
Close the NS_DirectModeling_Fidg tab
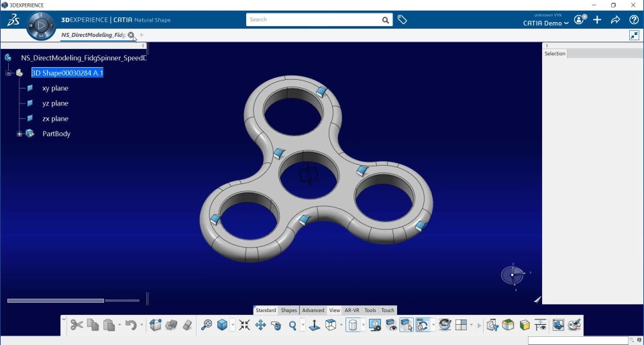[x=131, y=35]
